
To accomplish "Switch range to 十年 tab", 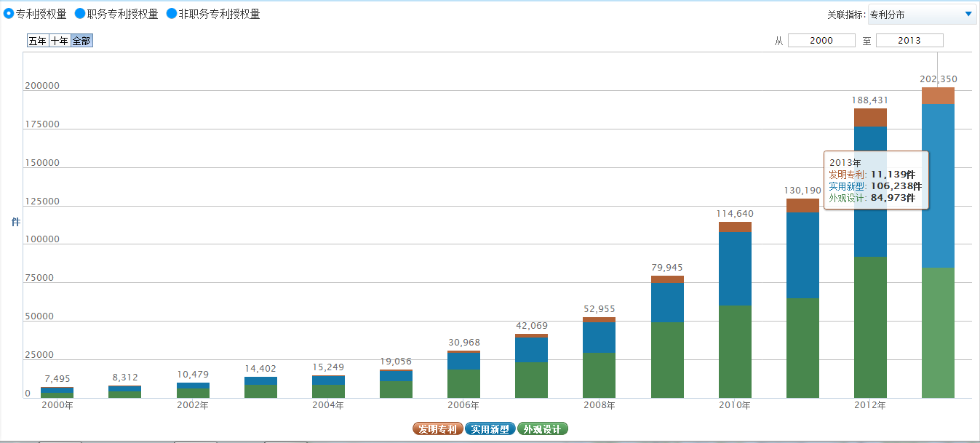I will pyautogui.click(x=60, y=41).
